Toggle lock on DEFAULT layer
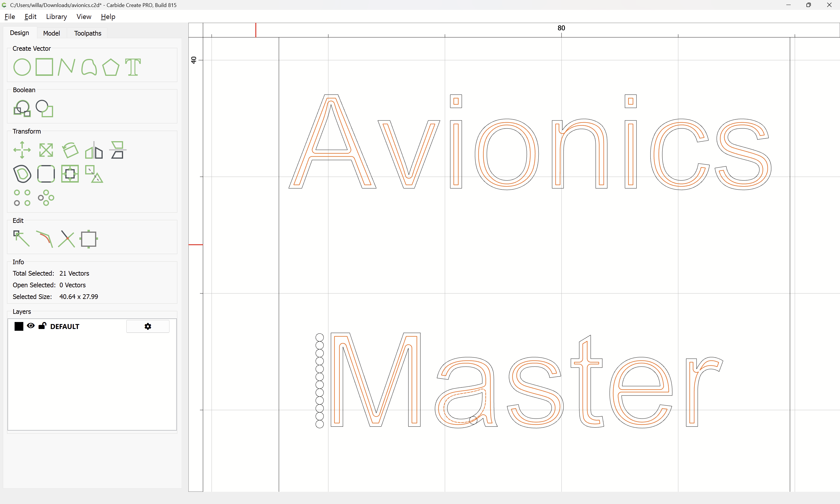Viewport: 840px width, 504px height. coord(42,326)
